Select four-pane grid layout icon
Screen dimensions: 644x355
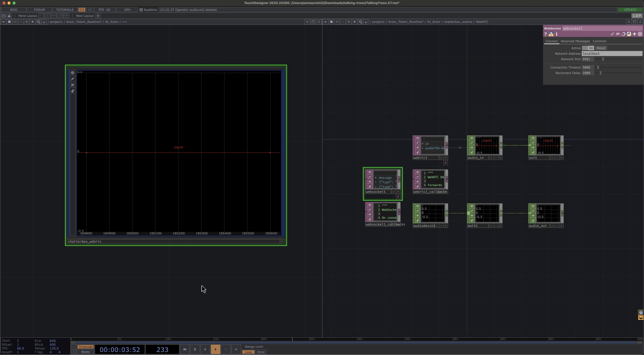[x=66, y=16]
